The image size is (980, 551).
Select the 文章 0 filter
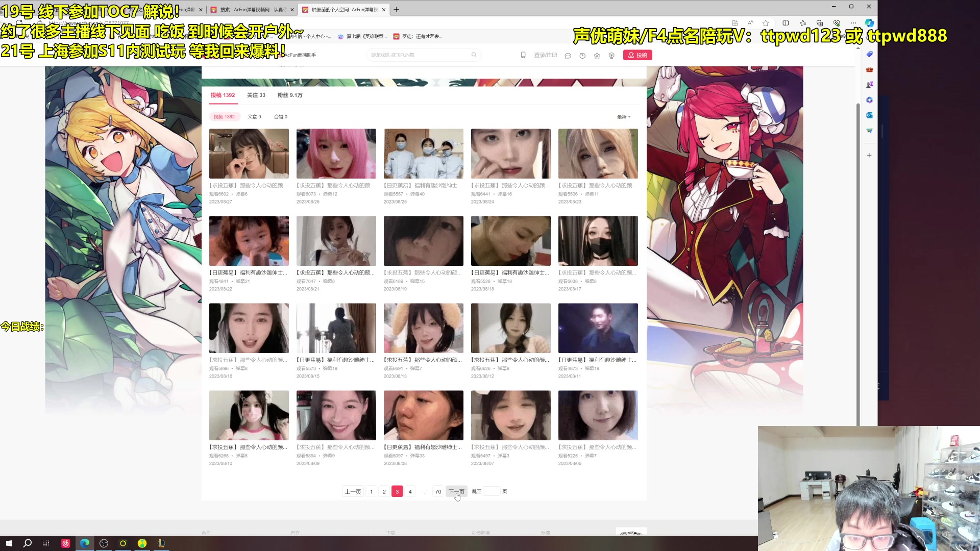coord(254,117)
